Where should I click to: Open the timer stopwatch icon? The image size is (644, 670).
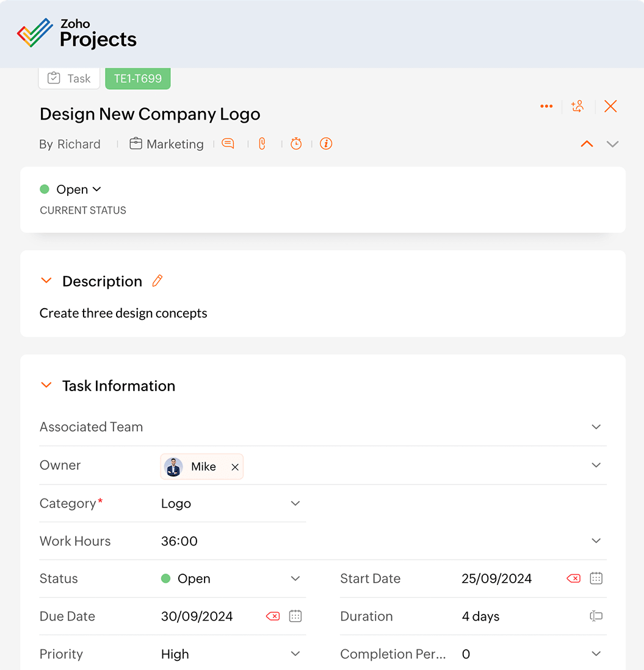coord(296,144)
